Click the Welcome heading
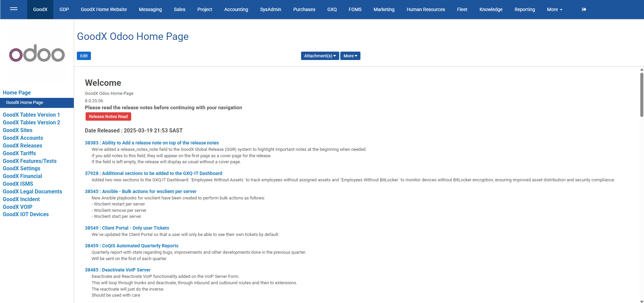The width and height of the screenshot is (644, 303). coord(103,83)
